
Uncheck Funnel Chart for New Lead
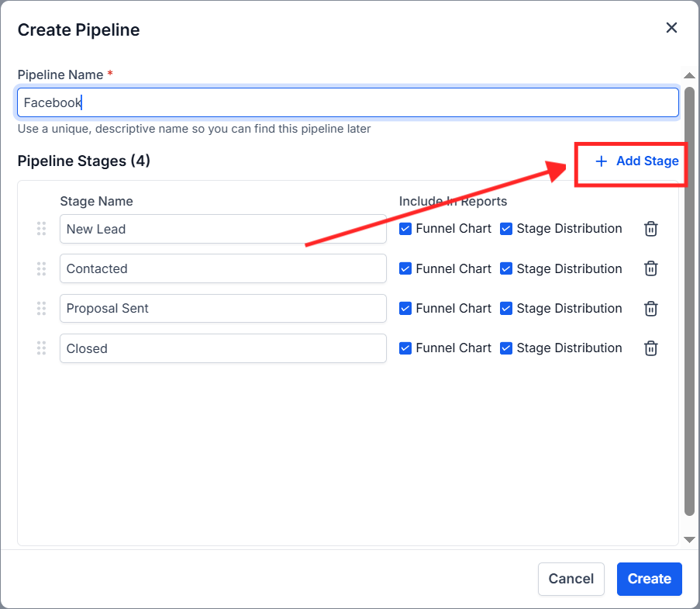pos(405,229)
